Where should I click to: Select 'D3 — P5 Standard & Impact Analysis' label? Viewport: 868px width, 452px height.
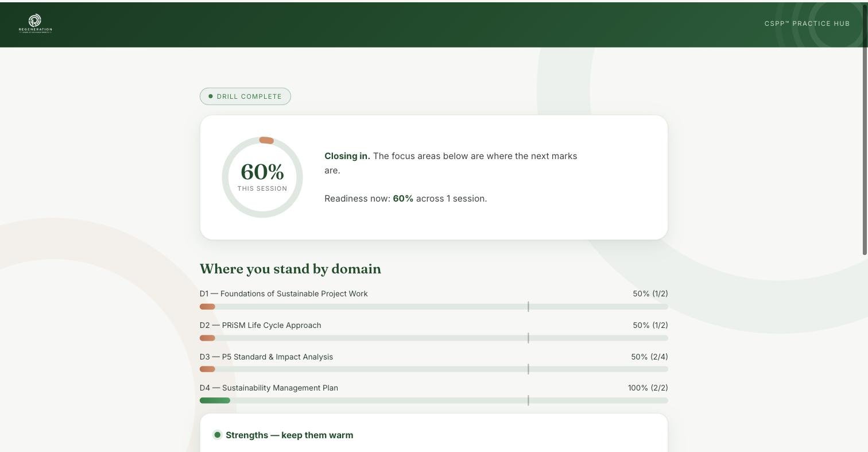pos(266,357)
